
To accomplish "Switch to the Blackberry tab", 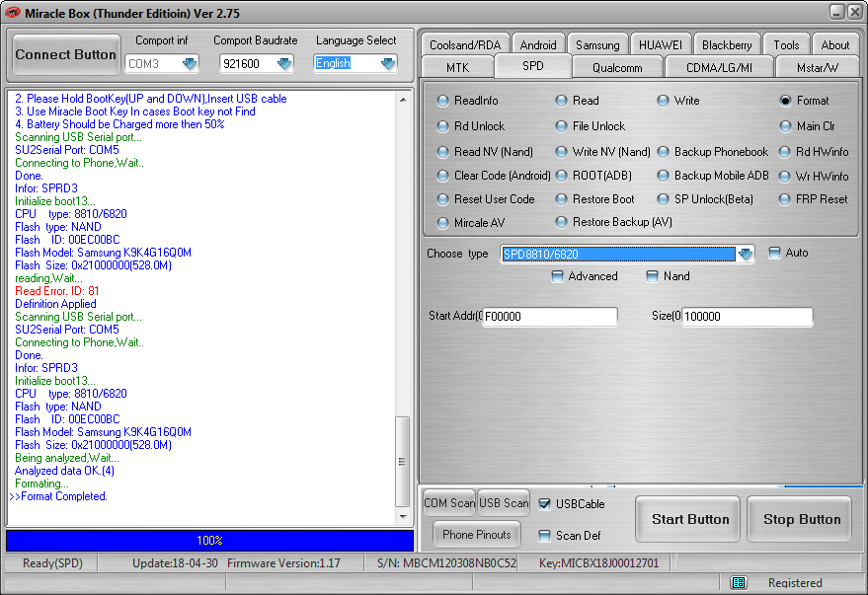I will [x=727, y=44].
